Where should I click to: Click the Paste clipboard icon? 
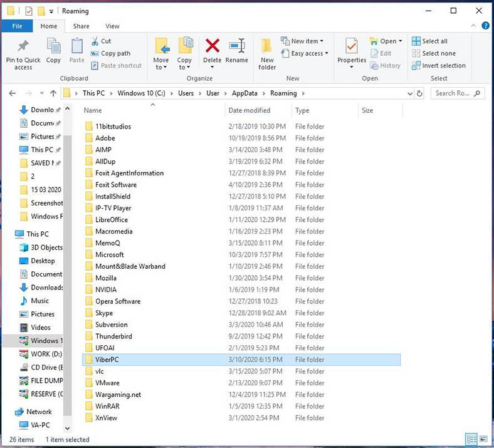click(x=77, y=46)
